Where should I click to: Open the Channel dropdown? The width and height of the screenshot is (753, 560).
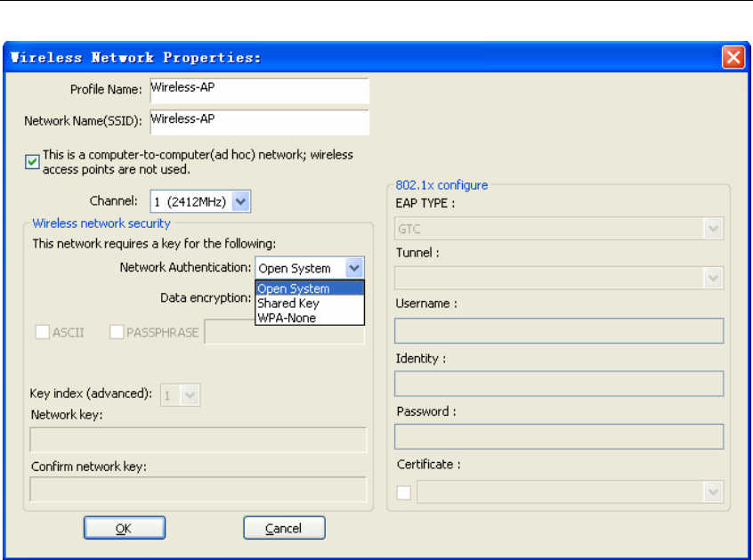[241, 202]
